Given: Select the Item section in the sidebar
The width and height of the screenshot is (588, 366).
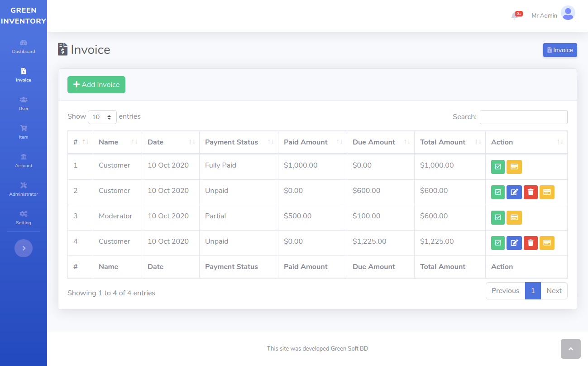Looking at the screenshot, I should coord(23,133).
